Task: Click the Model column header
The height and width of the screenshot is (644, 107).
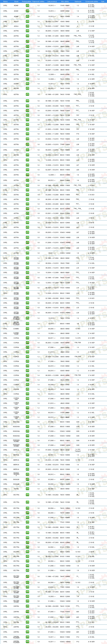Action: (x=16, y=2)
